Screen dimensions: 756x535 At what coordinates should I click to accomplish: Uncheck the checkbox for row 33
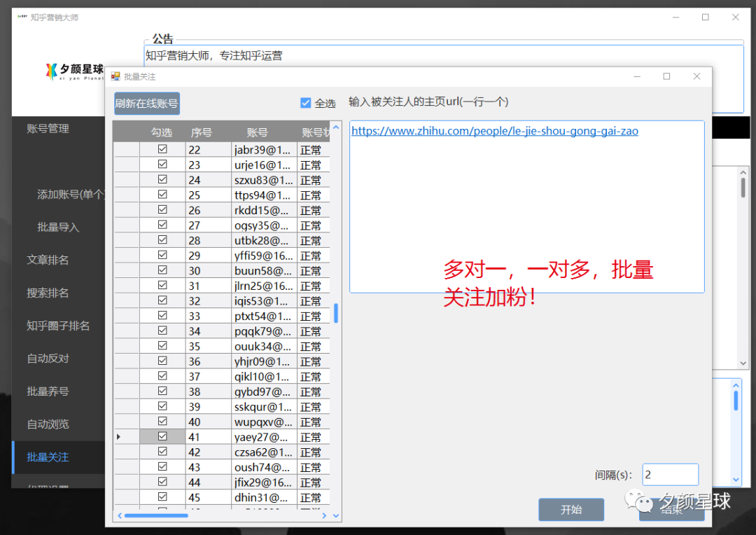point(162,315)
